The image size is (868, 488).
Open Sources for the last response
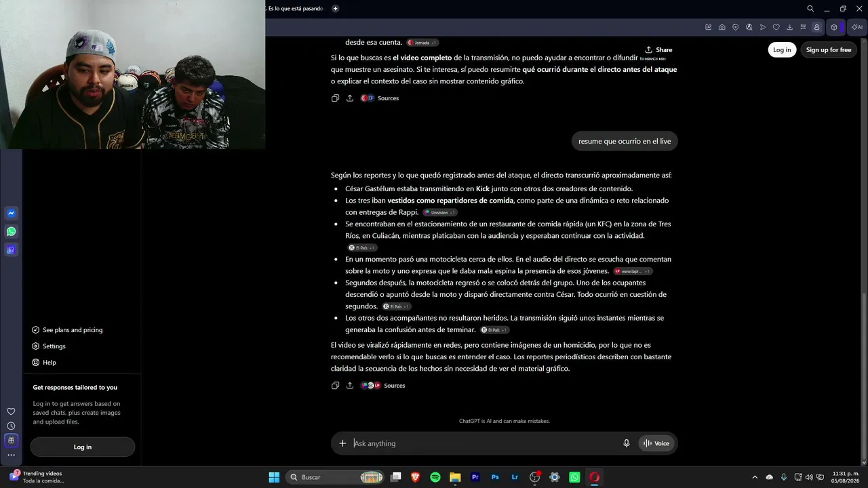click(383, 386)
